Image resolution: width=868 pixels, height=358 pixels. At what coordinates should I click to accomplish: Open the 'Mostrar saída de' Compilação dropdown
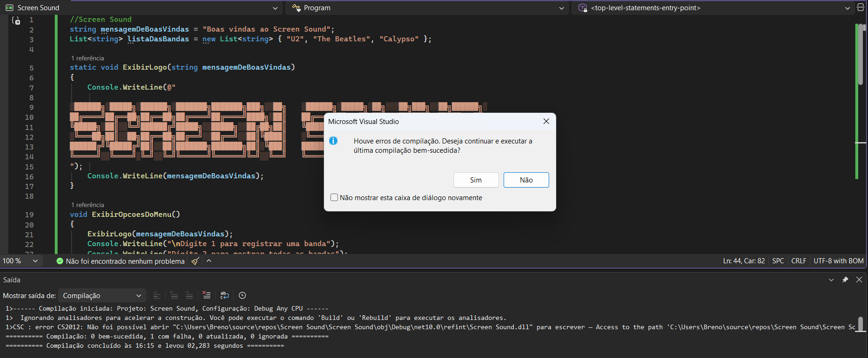[102, 296]
